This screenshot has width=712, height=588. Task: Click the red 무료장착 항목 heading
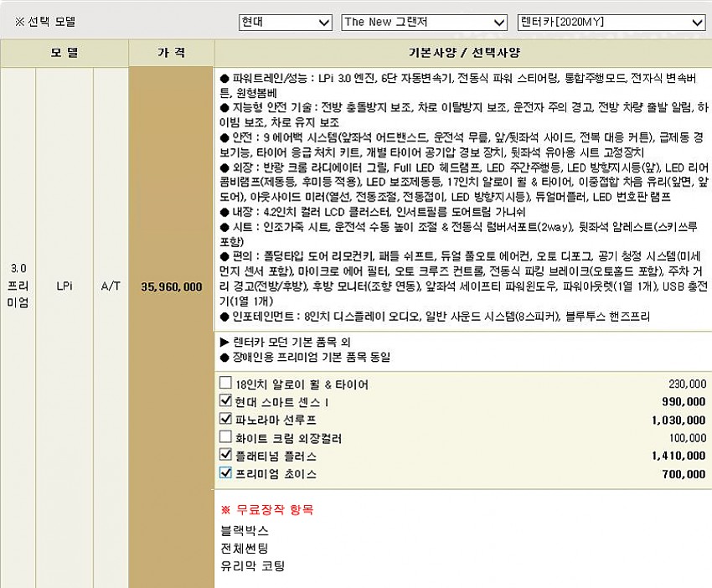tap(267, 509)
